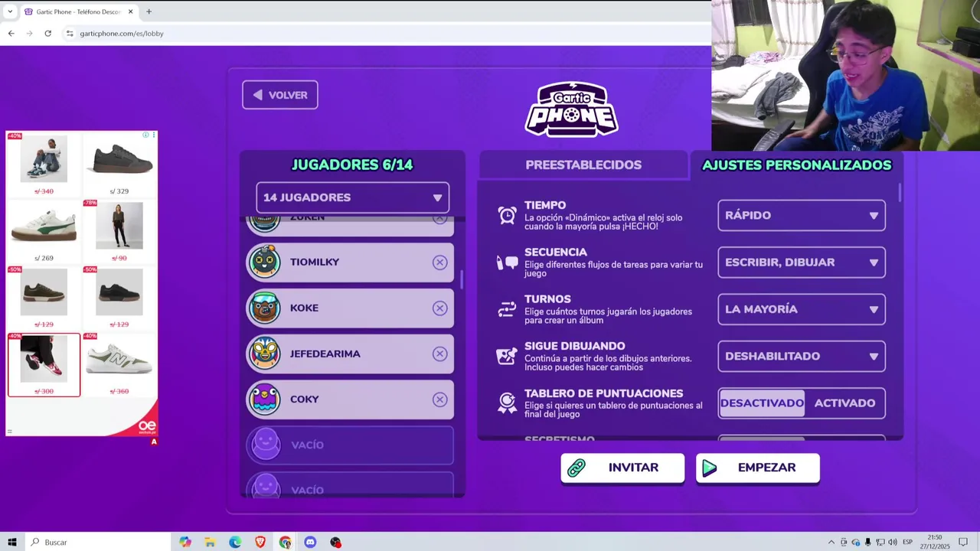Image resolution: width=980 pixels, height=551 pixels.
Task: Click the Secuencia pencil-and-bubble icon
Action: click(507, 262)
